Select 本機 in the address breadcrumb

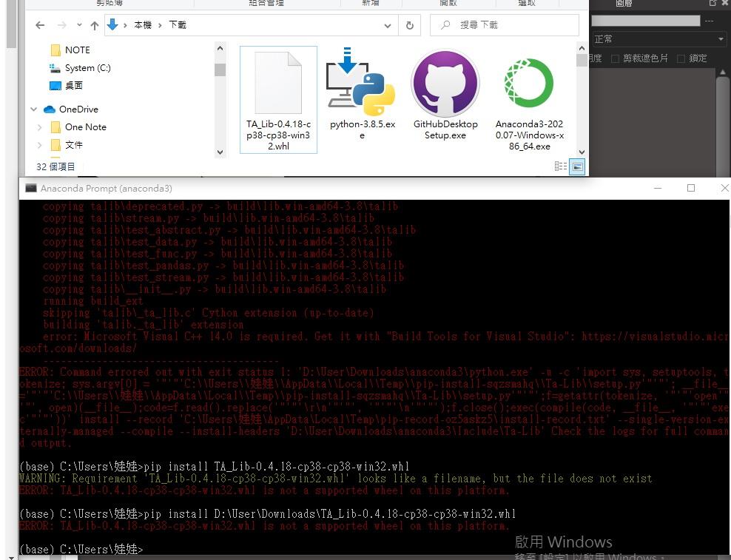click(x=143, y=24)
